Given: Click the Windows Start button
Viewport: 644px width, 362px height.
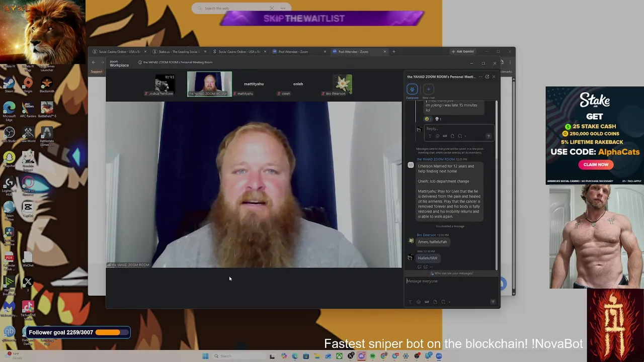Looking at the screenshot, I should (x=205, y=356).
